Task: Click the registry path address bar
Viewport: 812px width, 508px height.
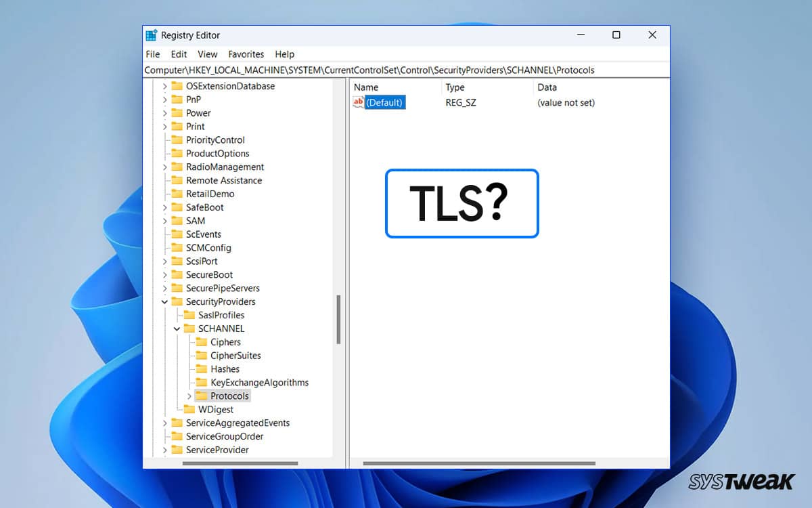Action: point(406,70)
